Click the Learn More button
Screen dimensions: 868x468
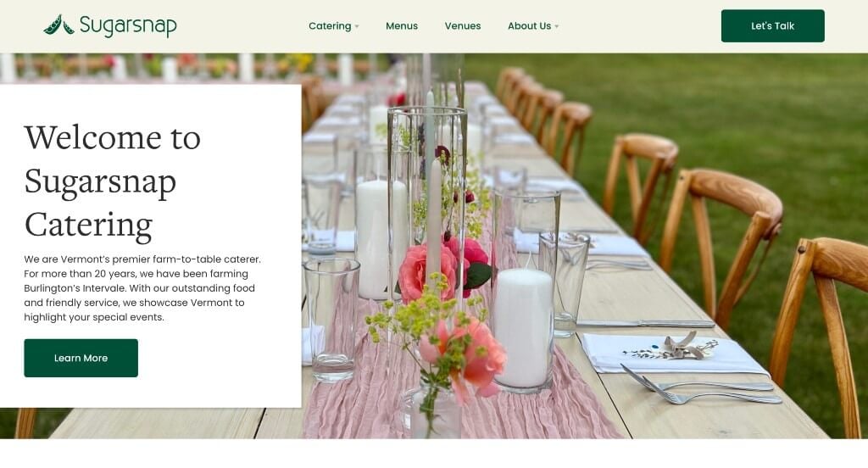click(81, 358)
